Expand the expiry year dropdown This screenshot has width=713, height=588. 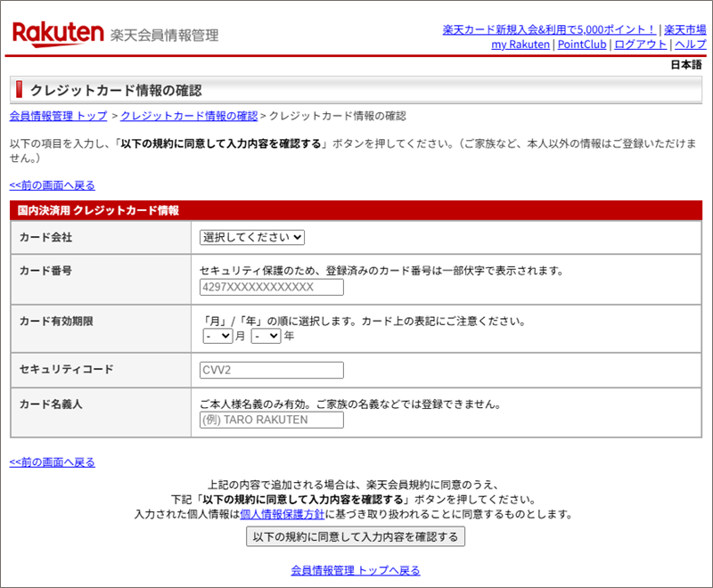coord(266,337)
